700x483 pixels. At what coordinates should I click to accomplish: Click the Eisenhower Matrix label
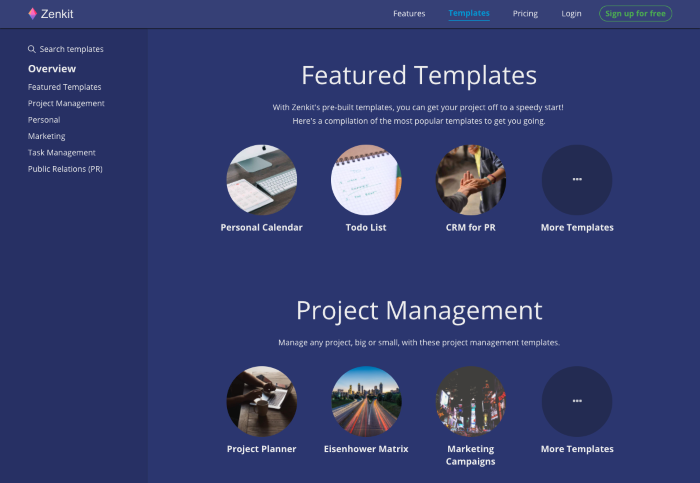coord(366,449)
